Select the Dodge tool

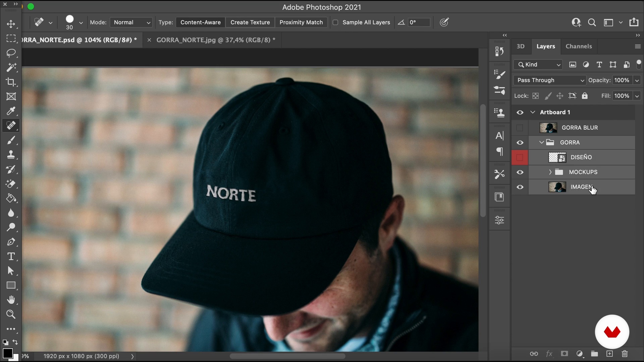[11, 227]
